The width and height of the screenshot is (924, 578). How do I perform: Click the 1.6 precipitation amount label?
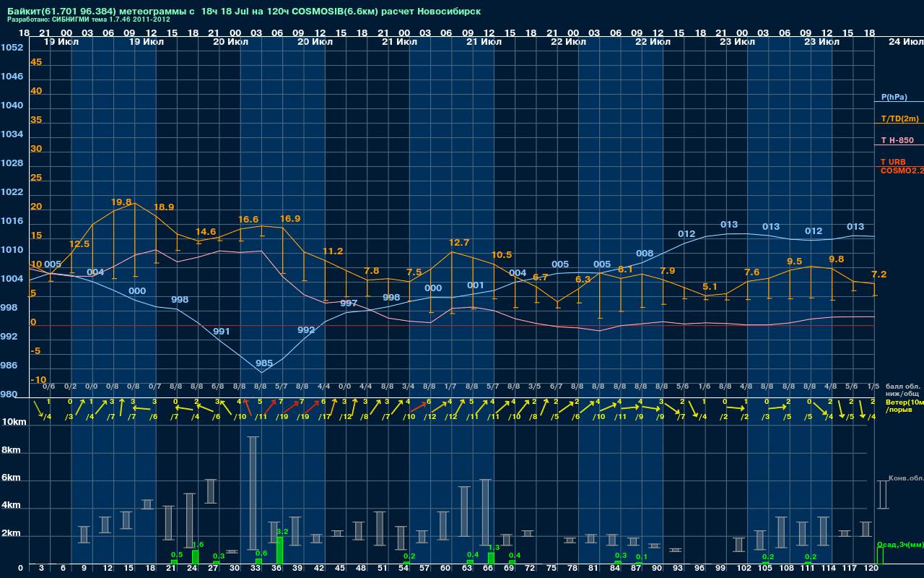point(198,544)
